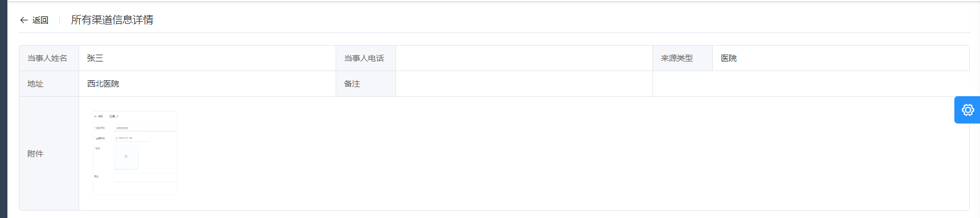Click the 备注 label cell
The height and width of the screenshot is (218, 980).
366,84
